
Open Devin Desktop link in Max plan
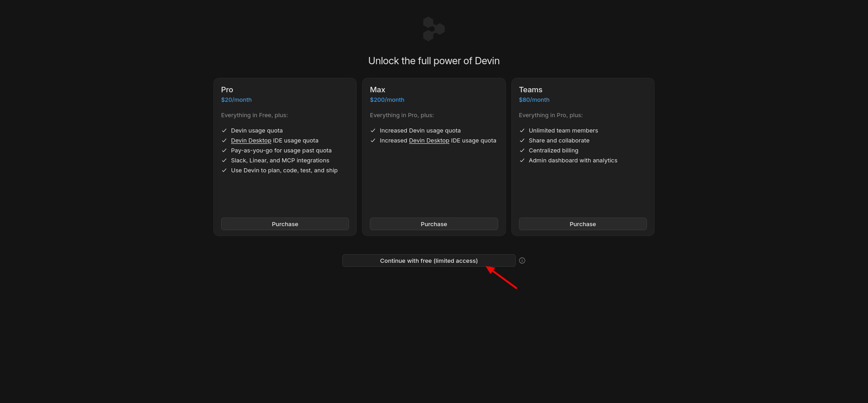[429, 141]
